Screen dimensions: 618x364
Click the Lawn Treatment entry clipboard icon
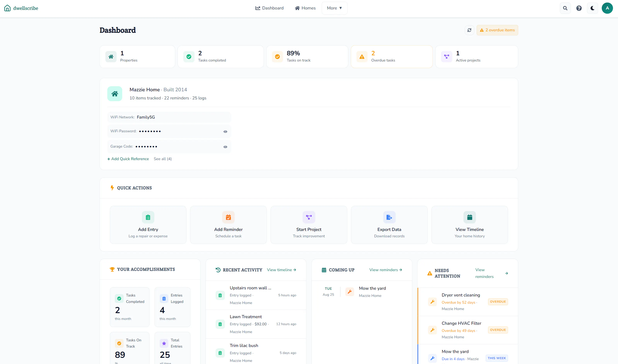(220, 324)
